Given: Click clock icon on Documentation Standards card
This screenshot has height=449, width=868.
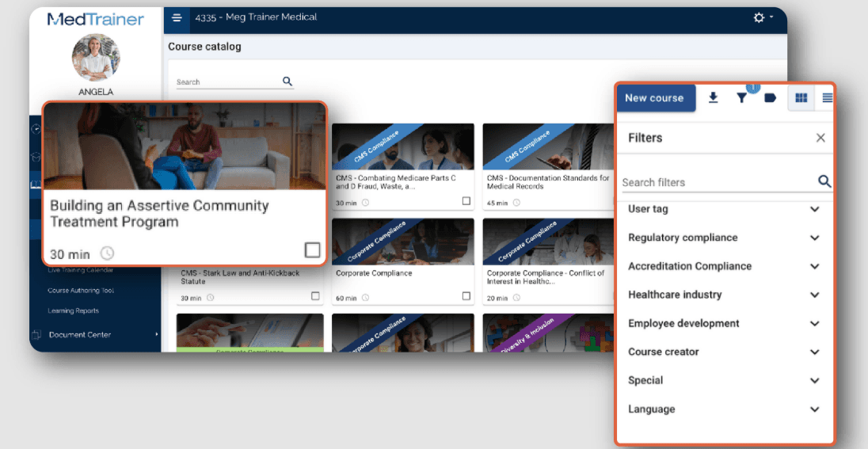Looking at the screenshot, I should point(516,203).
